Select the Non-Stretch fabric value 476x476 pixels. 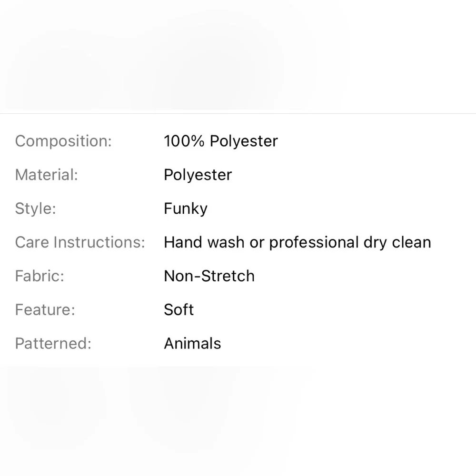(209, 276)
